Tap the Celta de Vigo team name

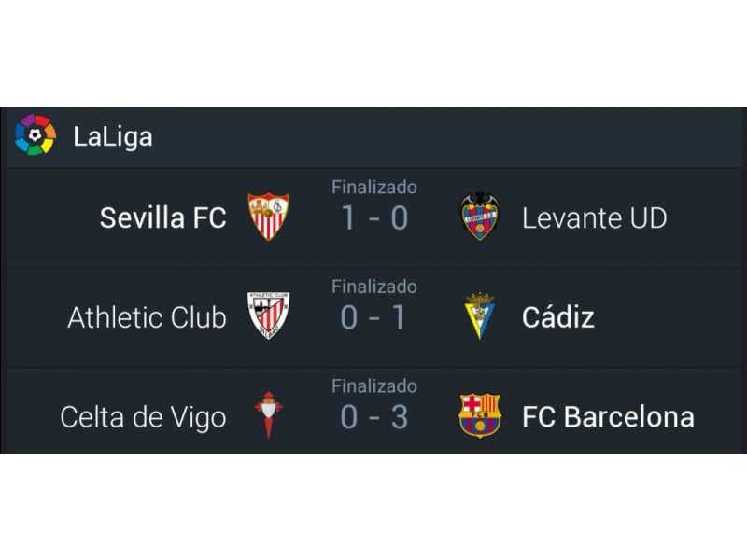coord(143,417)
